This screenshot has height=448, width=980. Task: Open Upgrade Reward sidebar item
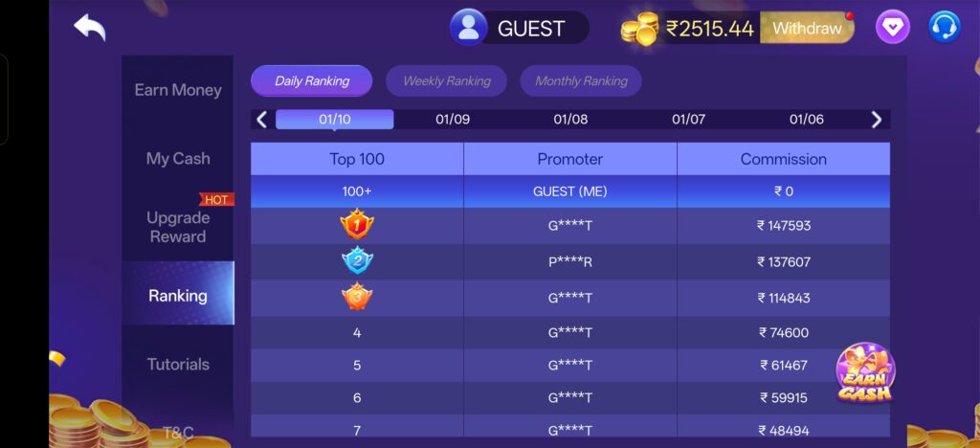coord(178,227)
